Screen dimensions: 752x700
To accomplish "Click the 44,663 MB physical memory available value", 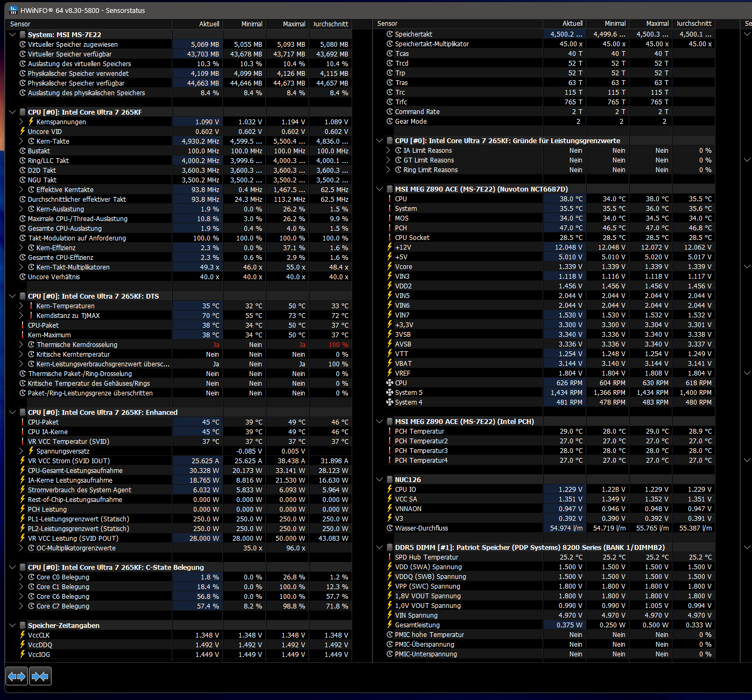I will (203, 83).
